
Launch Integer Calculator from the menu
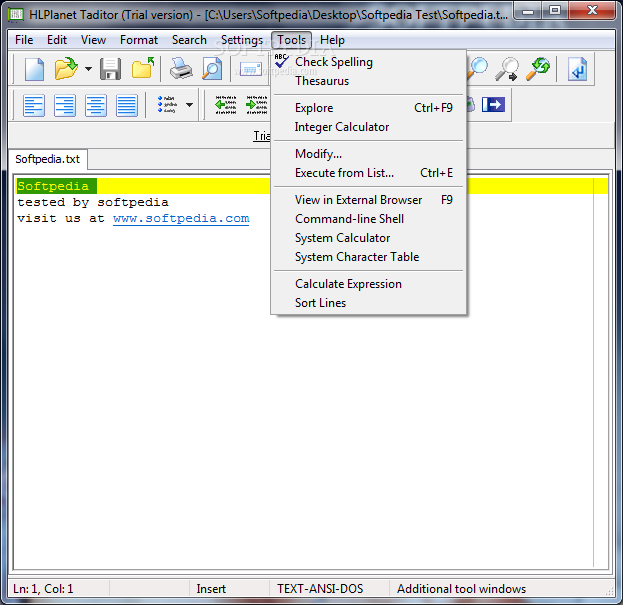click(x=368, y=127)
